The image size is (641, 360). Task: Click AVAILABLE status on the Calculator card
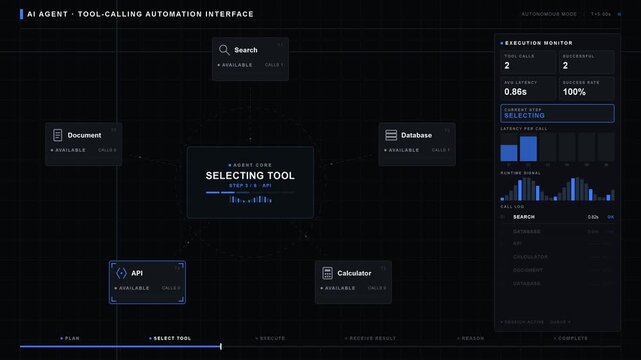338,288
